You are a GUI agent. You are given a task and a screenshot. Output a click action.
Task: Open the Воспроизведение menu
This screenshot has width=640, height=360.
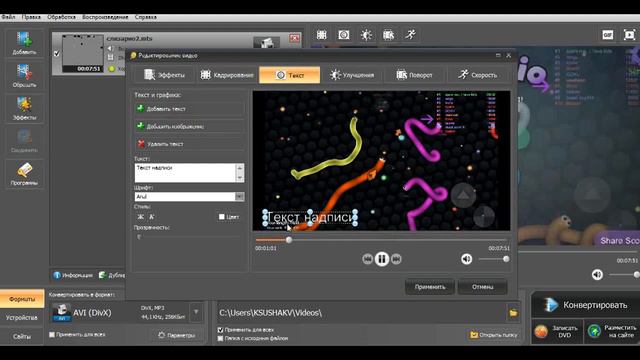[x=105, y=17]
